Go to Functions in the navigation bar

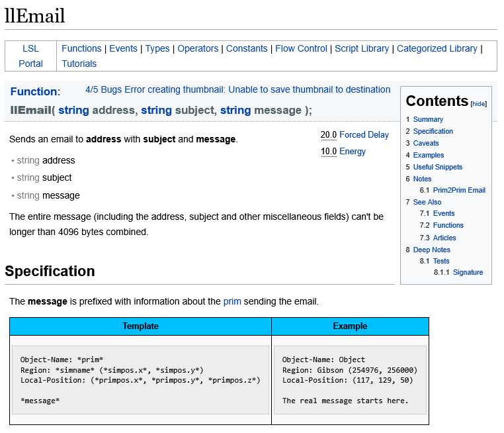pos(81,48)
